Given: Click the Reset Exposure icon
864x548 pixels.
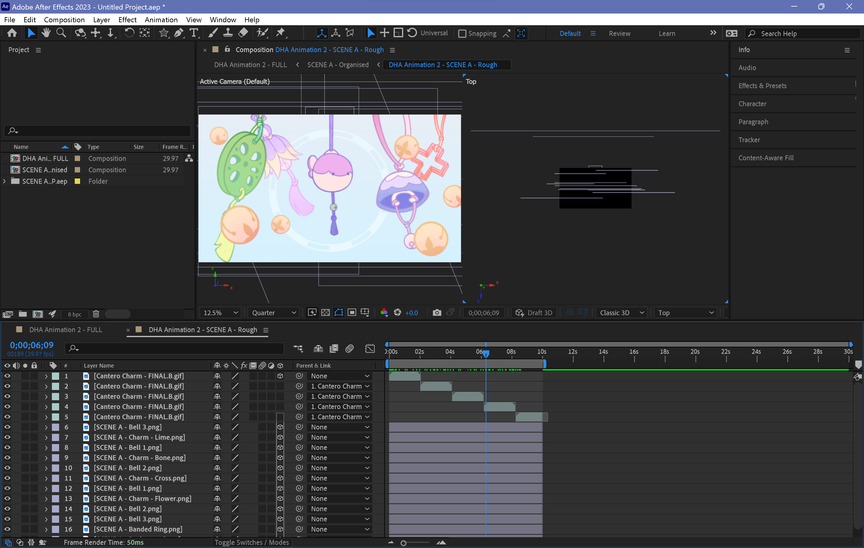Looking at the screenshot, I should [x=397, y=313].
